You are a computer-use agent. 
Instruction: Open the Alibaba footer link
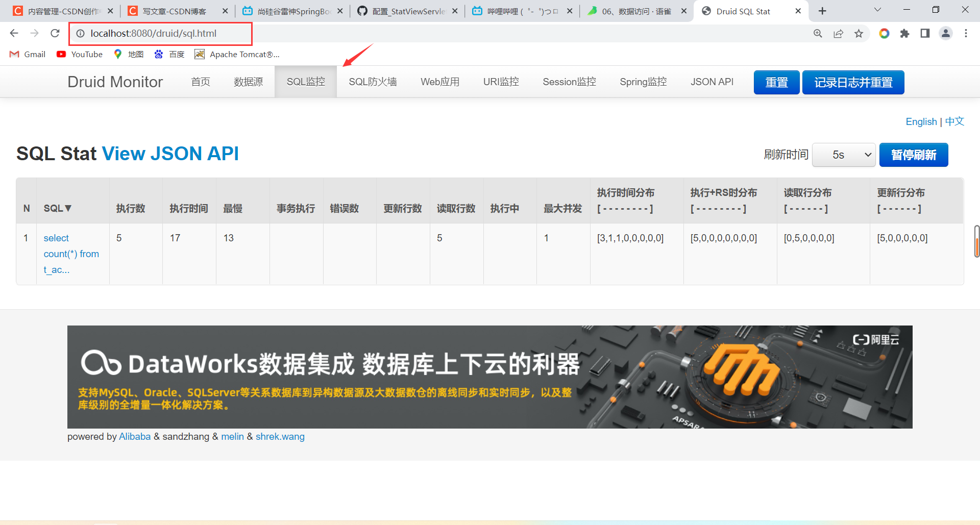pyautogui.click(x=135, y=436)
